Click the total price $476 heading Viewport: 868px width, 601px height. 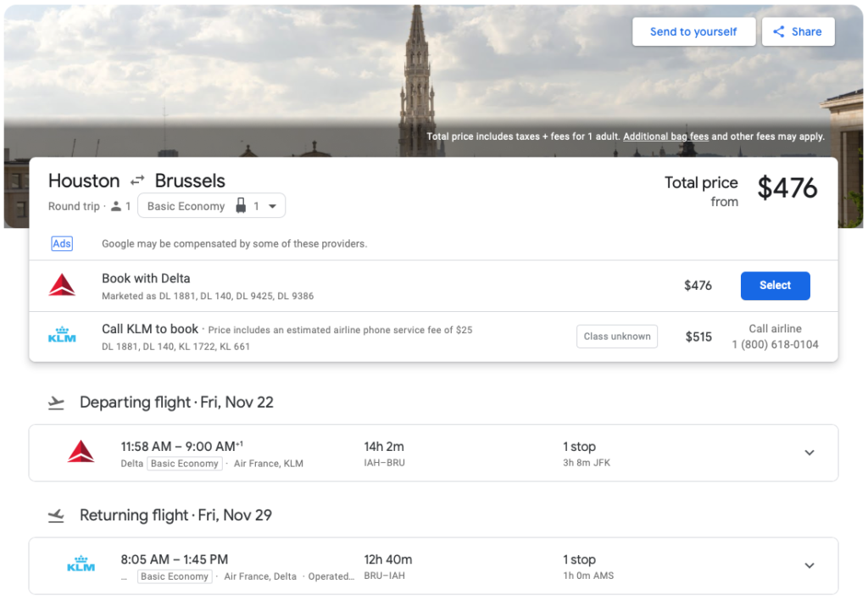pos(787,187)
